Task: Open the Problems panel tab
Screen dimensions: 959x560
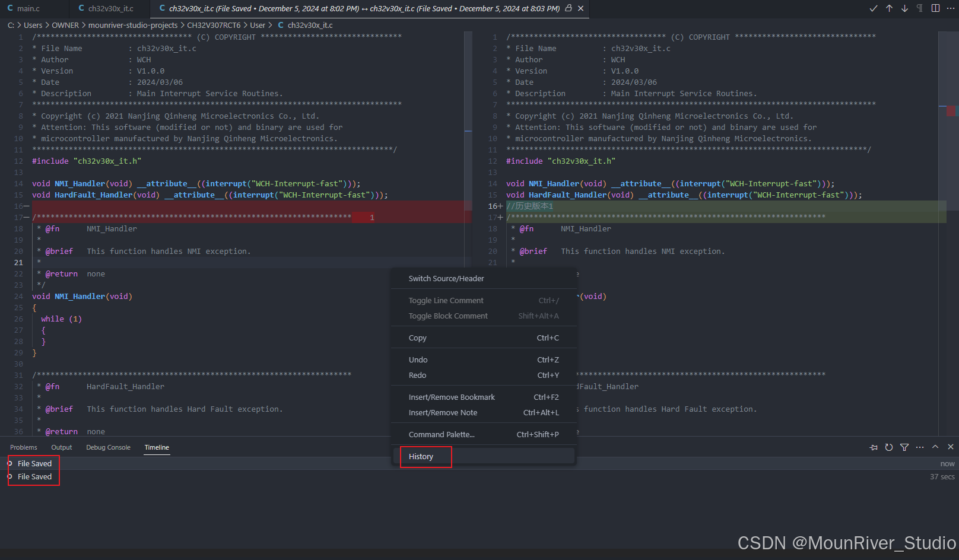Action: (x=24, y=447)
